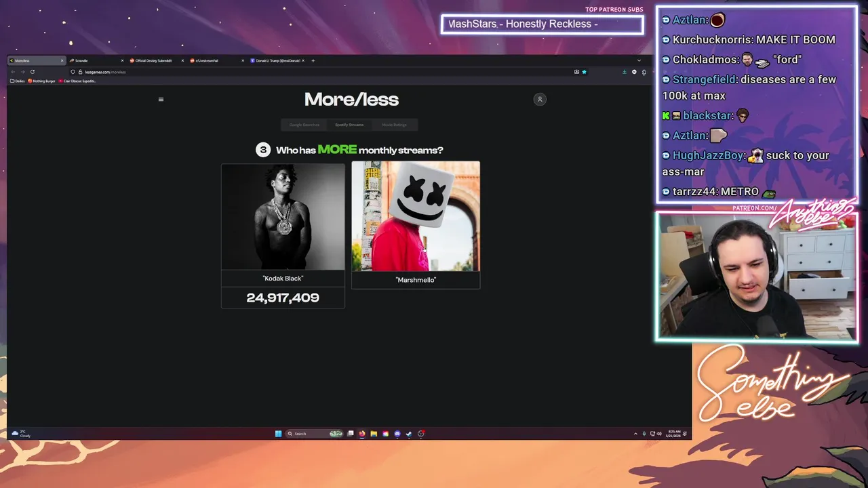
Task: Expand the list all tabs chevron
Action: (639, 60)
